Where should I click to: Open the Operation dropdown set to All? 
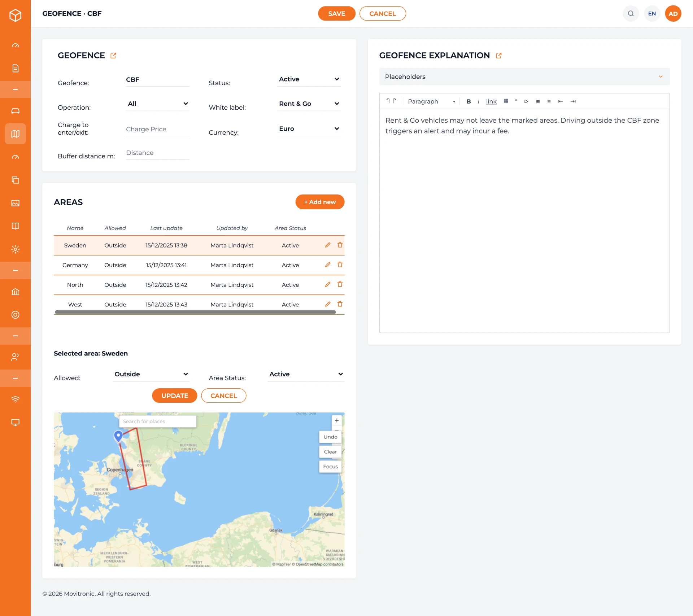click(x=158, y=104)
